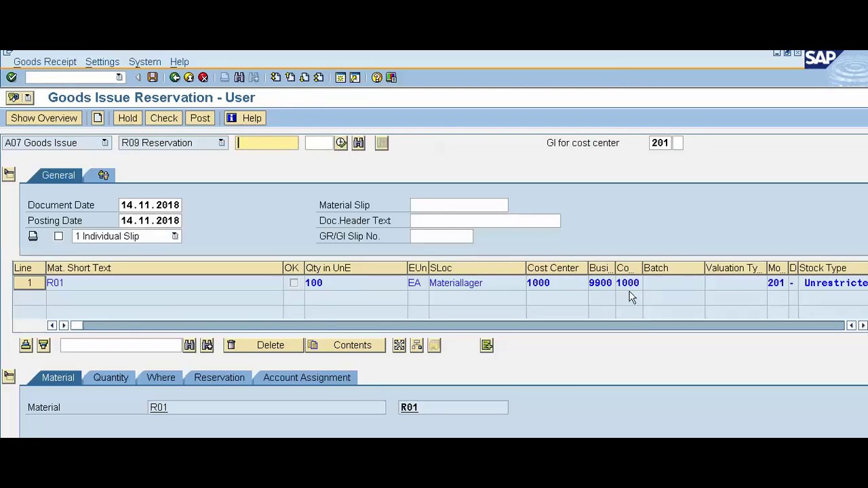Open the 1 Individual Slip dropdown
868x488 pixels.
point(175,236)
